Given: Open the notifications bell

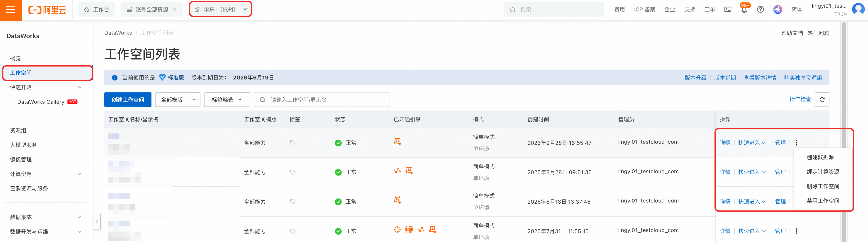Looking at the screenshot, I should 744,9.
